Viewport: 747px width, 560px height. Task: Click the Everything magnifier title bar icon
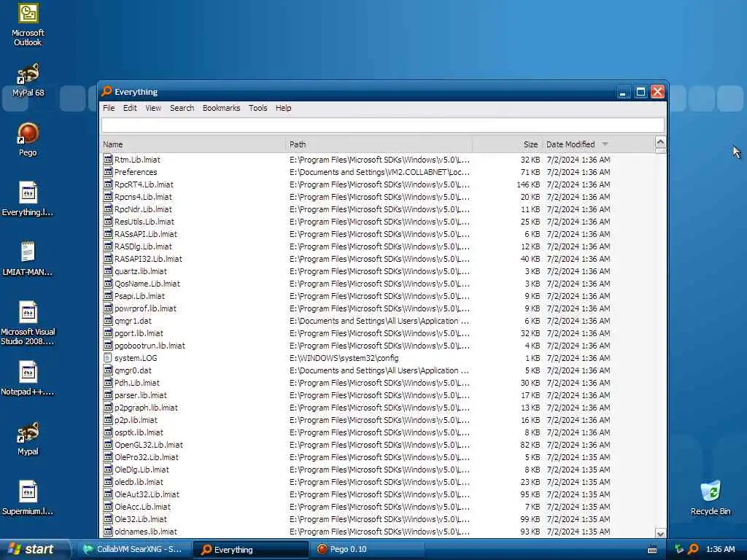pos(107,91)
